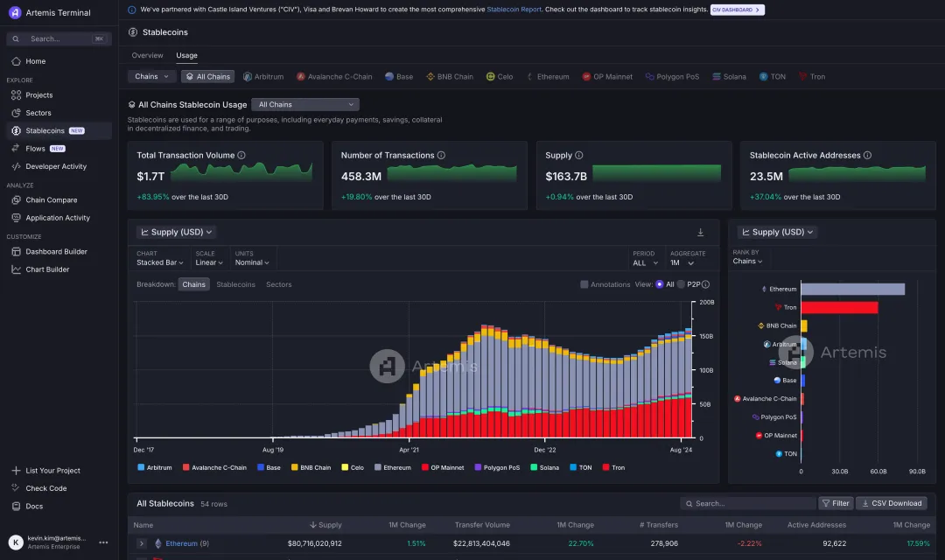
Task: Open Stablecoins in the sidebar menu
Action: [59, 130]
